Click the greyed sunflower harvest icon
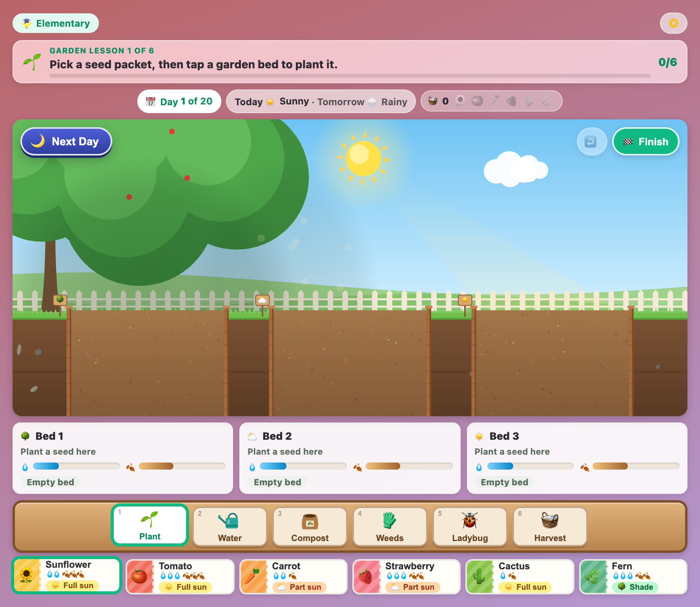 [x=460, y=101]
